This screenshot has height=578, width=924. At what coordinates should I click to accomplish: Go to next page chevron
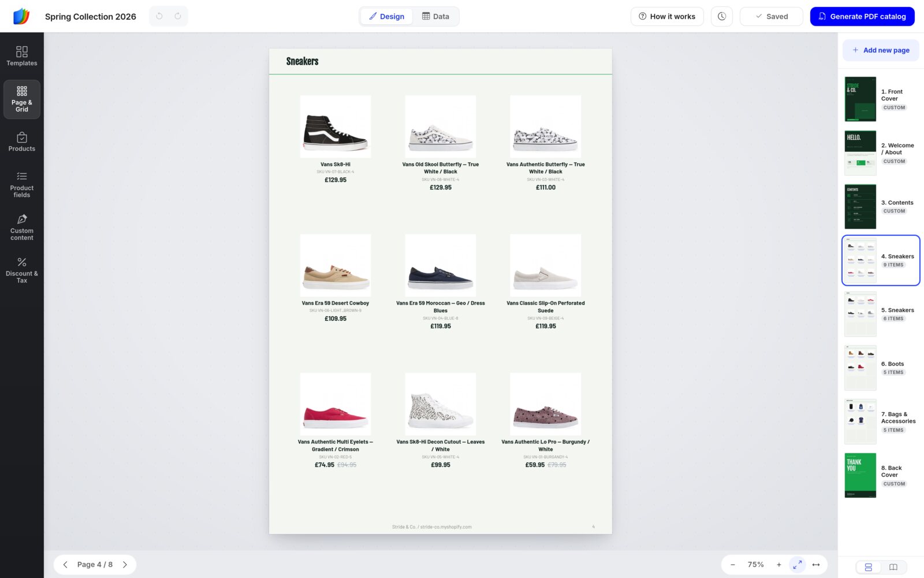click(x=125, y=565)
